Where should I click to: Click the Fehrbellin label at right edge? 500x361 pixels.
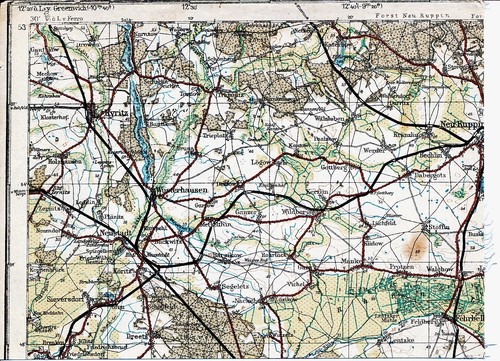[x=470, y=318]
